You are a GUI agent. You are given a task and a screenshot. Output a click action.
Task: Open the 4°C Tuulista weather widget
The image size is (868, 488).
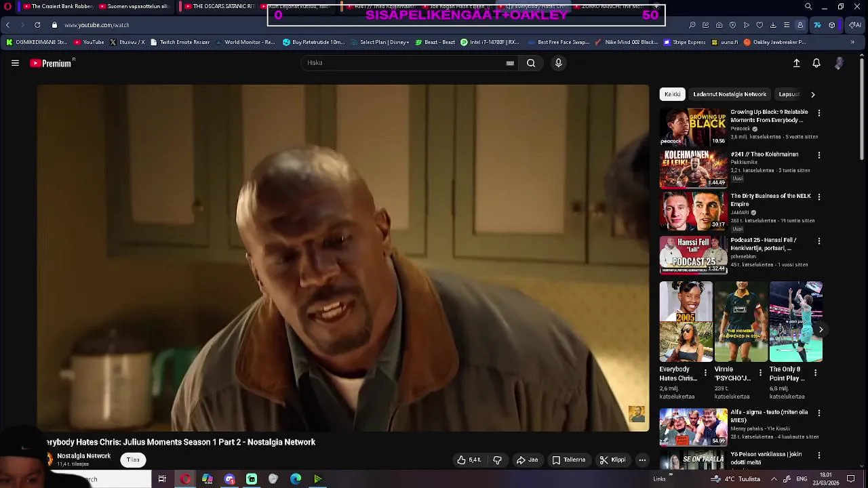click(736, 479)
